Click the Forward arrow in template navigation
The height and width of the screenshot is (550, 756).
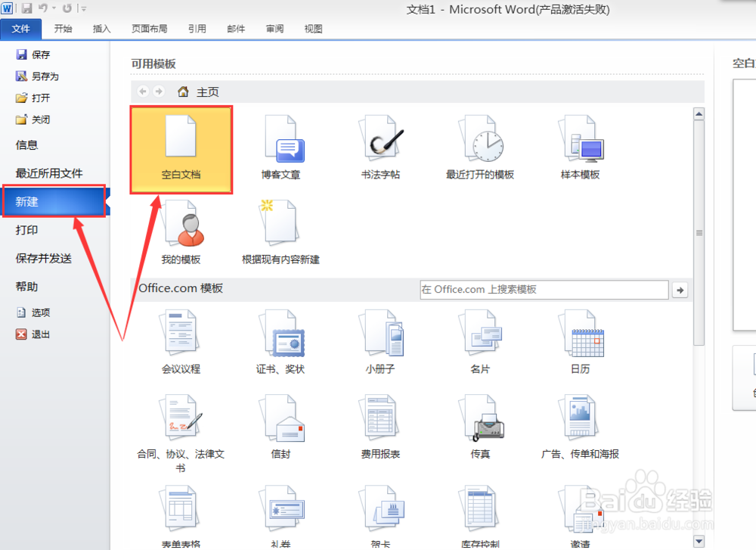tap(159, 92)
